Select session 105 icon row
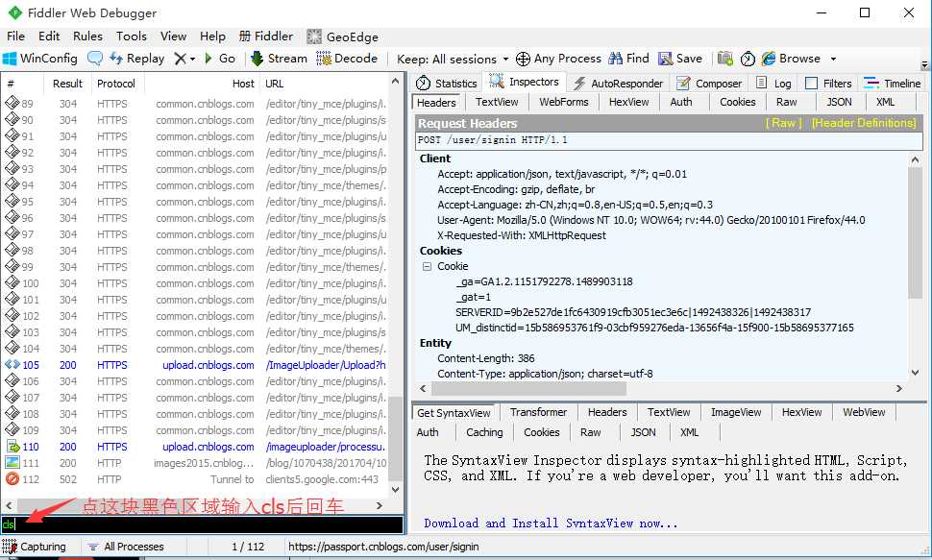This screenshot has width=932, height=560. [x=12, y=364]
